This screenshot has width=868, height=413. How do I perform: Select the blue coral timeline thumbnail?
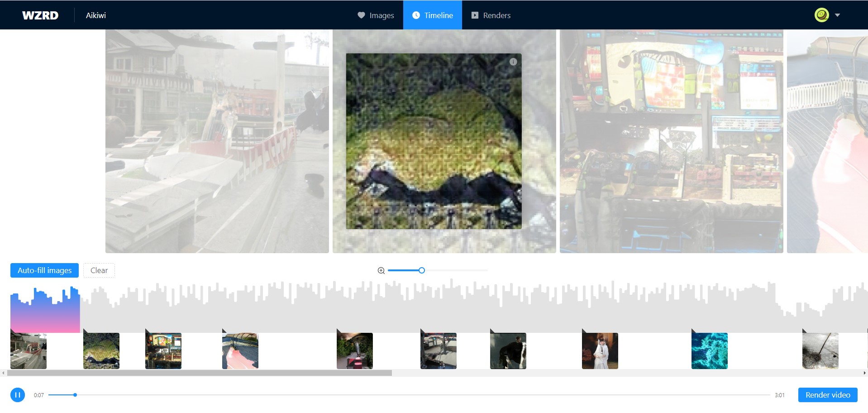710,351
